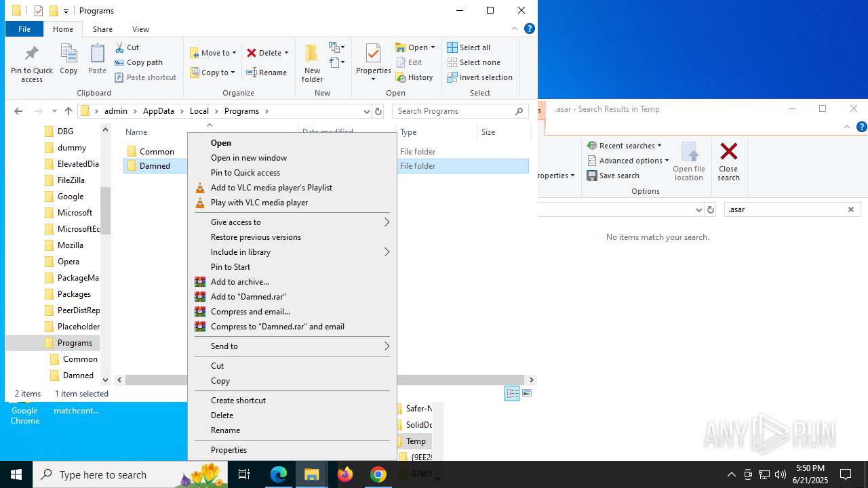Screen dimensions: 868x488
Task: Open the Move to dropdown
Action: (213, 53)
